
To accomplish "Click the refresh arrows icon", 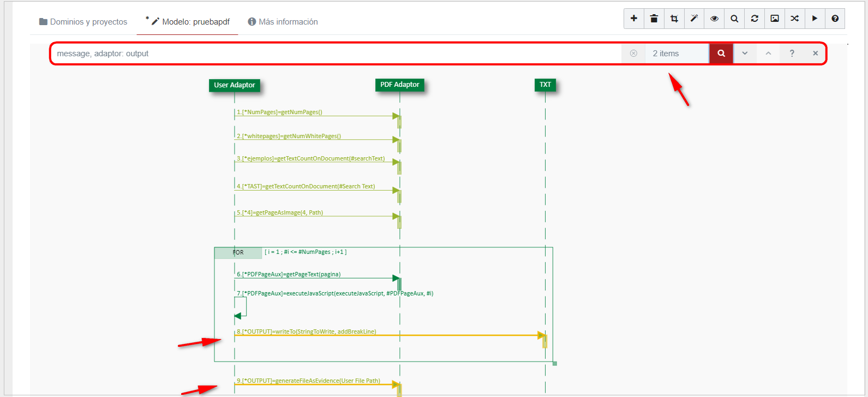I will point(755,19).
